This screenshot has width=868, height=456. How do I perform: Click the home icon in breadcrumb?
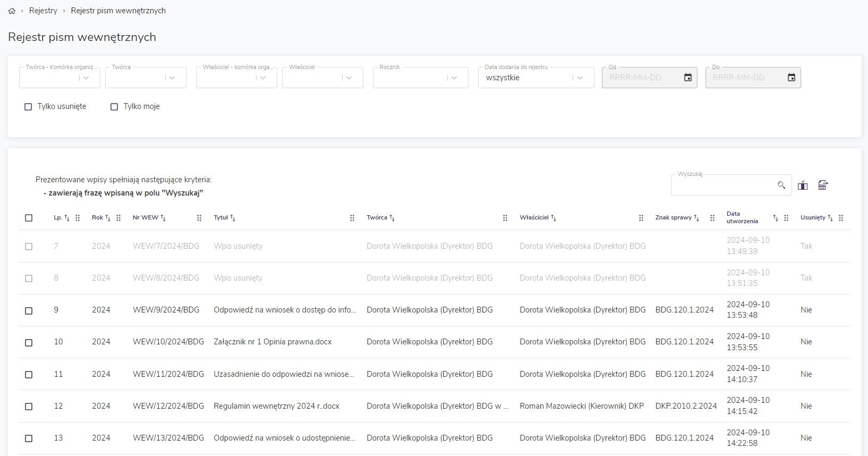(x=12, y=11)
